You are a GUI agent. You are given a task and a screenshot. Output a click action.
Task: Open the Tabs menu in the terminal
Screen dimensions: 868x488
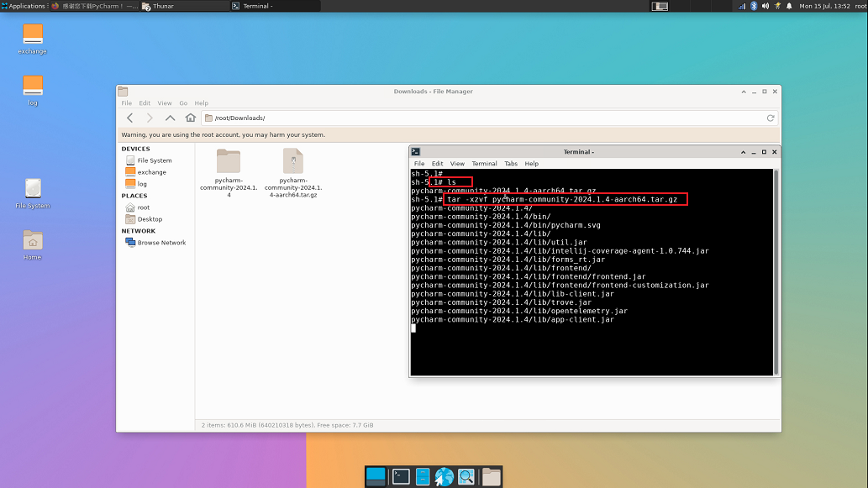[x=511, y=164]
